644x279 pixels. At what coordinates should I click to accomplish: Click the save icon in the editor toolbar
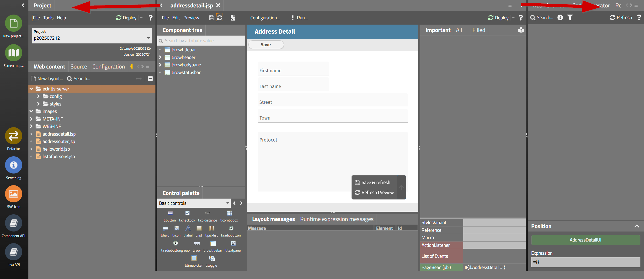tap(212, 18)
